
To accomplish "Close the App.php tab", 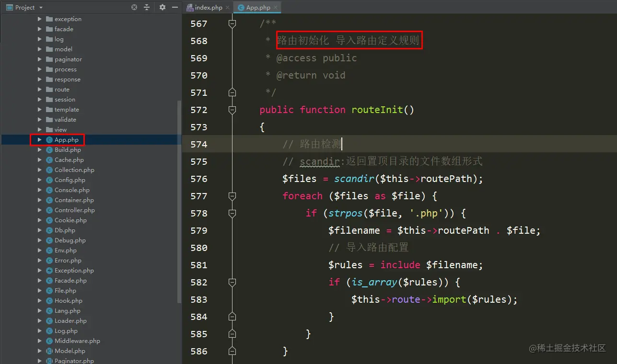I will point(275,7).
